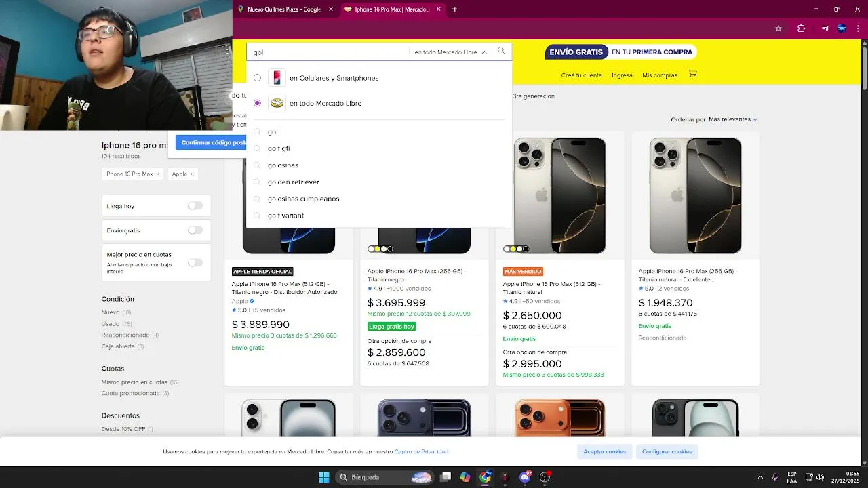This screenshot has height=488, width=868.
Task: Open the Chrome three-dot menu
Action: pyautogui.click(x=857, y=28)
